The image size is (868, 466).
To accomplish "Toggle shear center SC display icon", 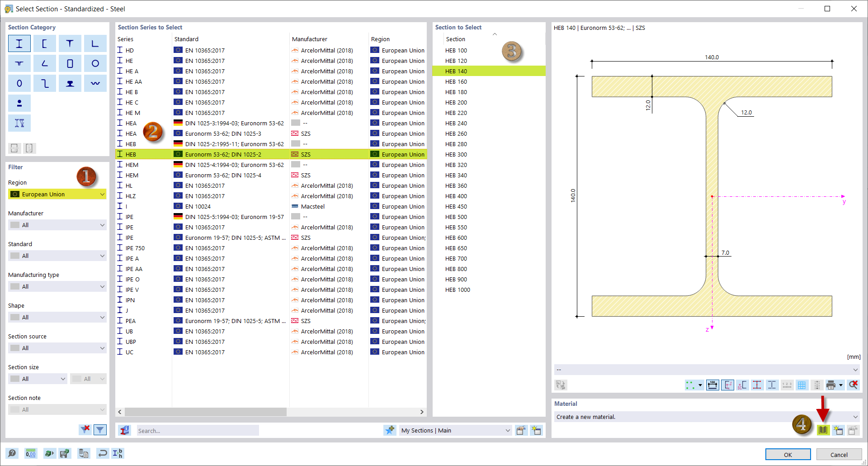I will tap(742, 385).
